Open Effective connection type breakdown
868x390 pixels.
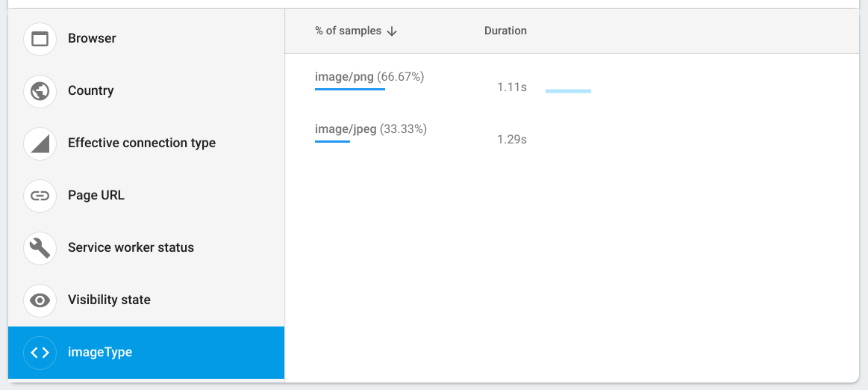coord(141,143)
